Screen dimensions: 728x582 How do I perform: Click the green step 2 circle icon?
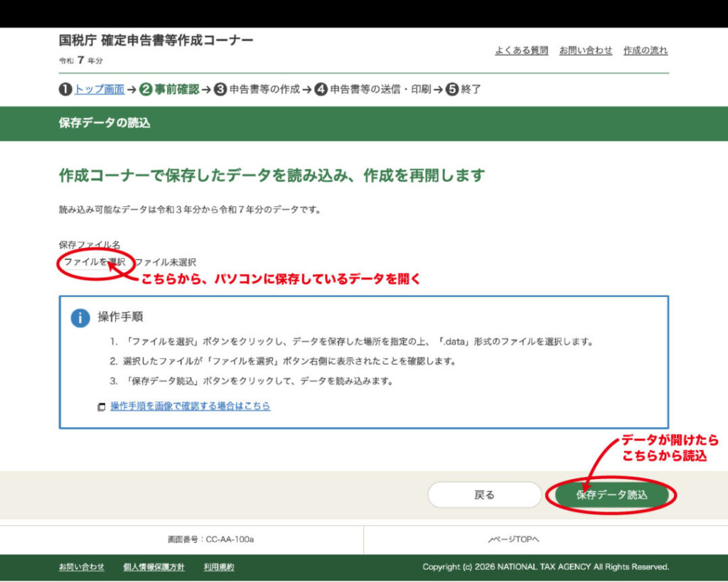(146, 90)
